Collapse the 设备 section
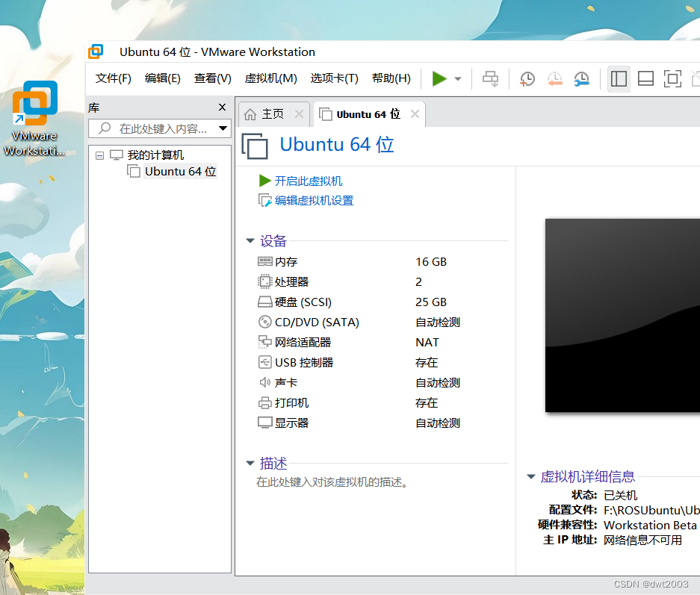Image resolution: width=700 pixels, height=595 pixels. (x=250, y=241)
